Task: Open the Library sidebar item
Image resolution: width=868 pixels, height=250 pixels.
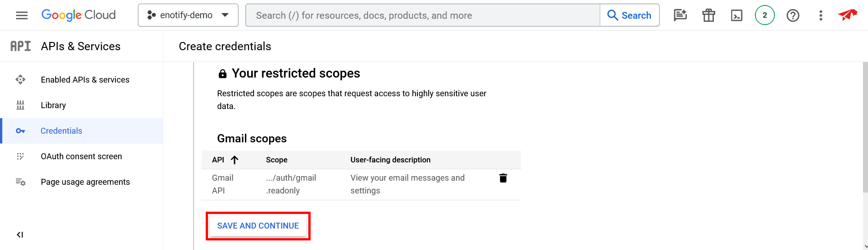Action: click(x=53, y=105)
